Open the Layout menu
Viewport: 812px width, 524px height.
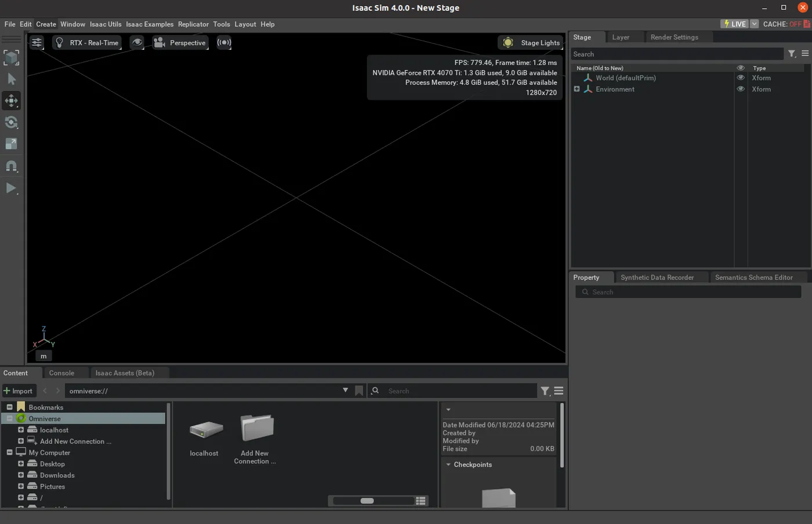point(245,24)
